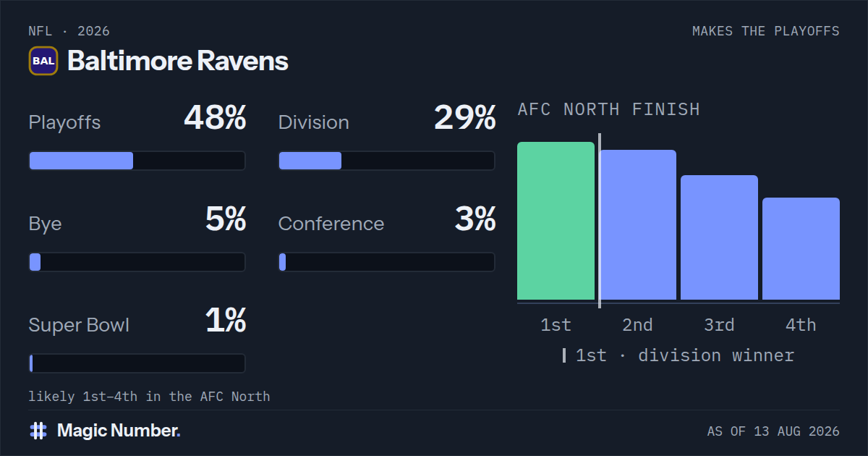The width and height of the screenshot is (868, 456).
Task: Select the 2nd place finish bar
Action: 638,224
